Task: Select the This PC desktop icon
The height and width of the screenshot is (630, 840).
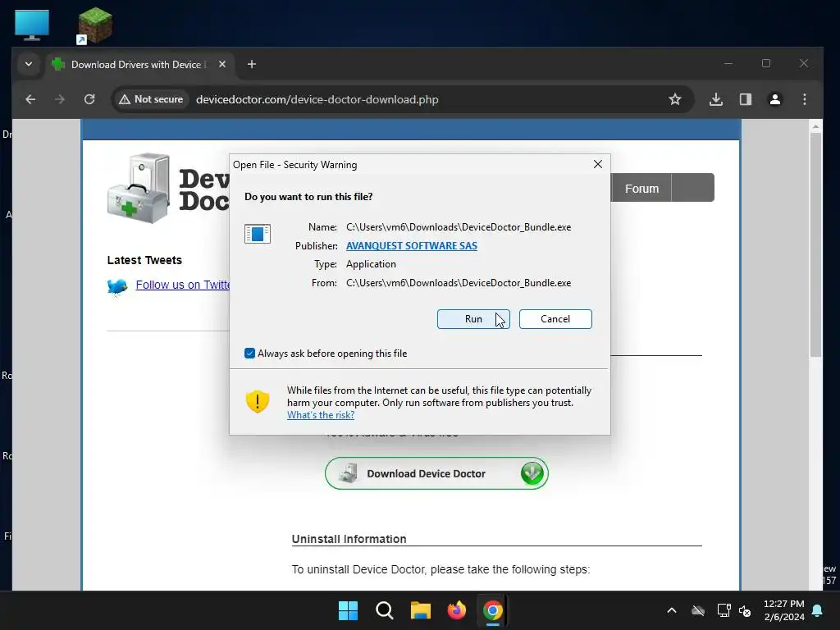Action: click(x=32, y=25)
